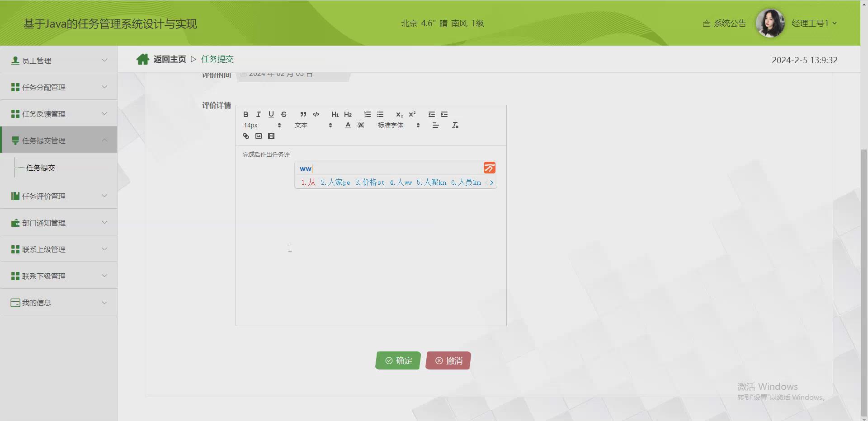Apply bold formatting in the editor
This screenshot has height=421, width=868.
[x=245, y=114]
